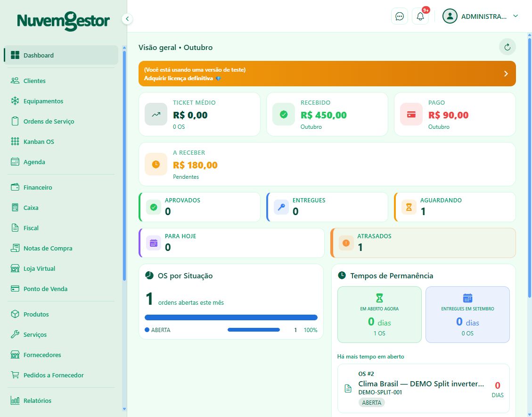
Task: Open the chat messages icon
Action: point(399,17)
